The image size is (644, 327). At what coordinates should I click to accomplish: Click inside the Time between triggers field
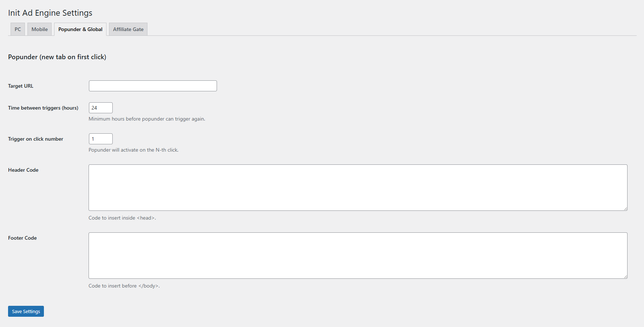pyautogui.click(x=100, y=107)
